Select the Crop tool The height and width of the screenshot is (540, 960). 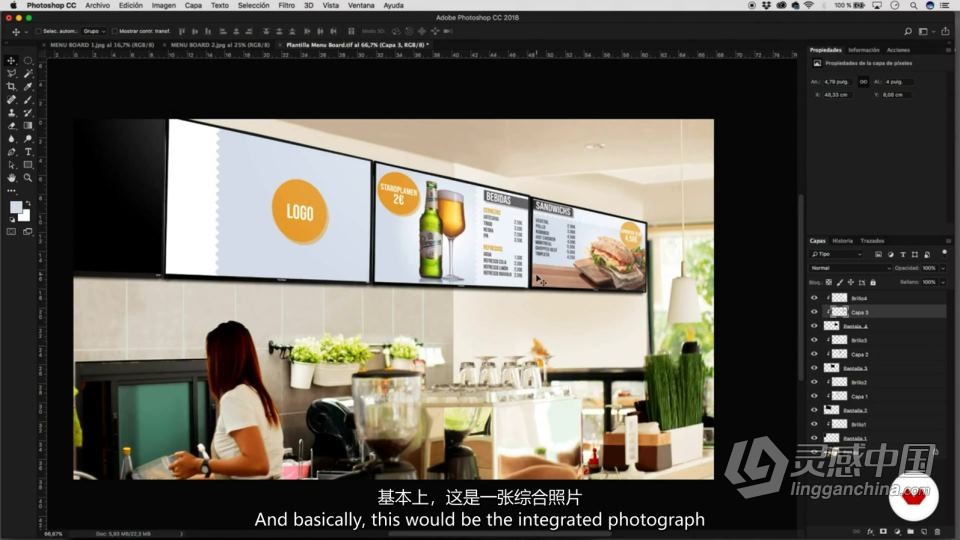tap(11, 86)
